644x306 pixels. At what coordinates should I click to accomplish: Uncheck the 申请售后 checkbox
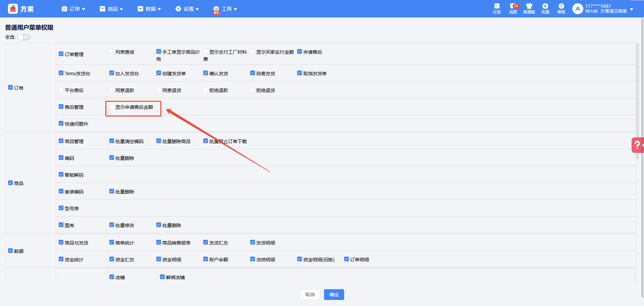pyautogui.click(x=300, y=52)
